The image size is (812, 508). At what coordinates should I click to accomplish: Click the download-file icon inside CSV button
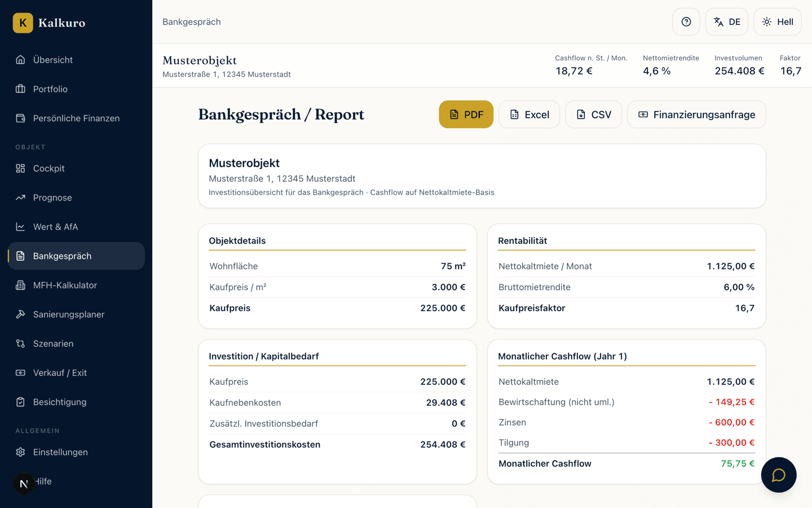581,115
